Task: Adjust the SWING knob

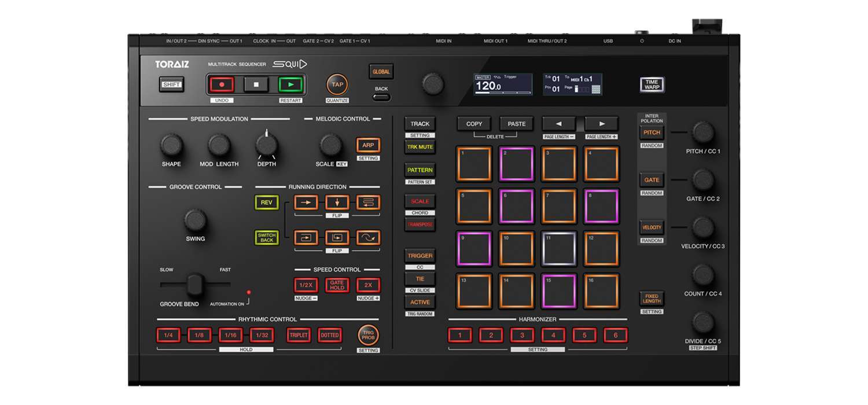Action: click(195, 220)
